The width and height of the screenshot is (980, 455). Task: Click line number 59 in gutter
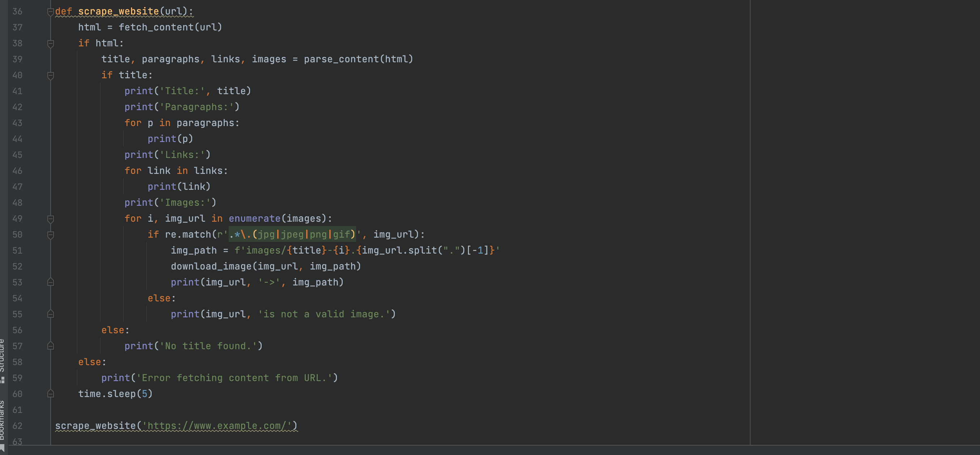click(x=17, y=378)
